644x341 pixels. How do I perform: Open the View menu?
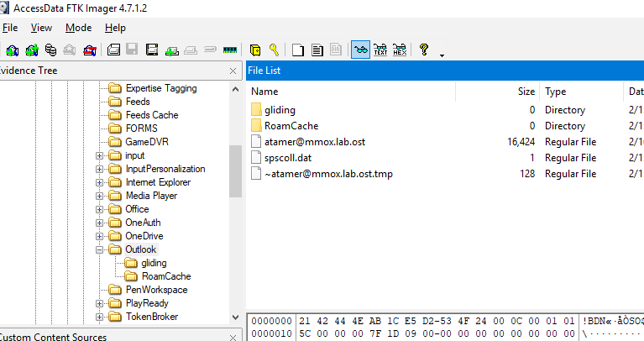41,28
